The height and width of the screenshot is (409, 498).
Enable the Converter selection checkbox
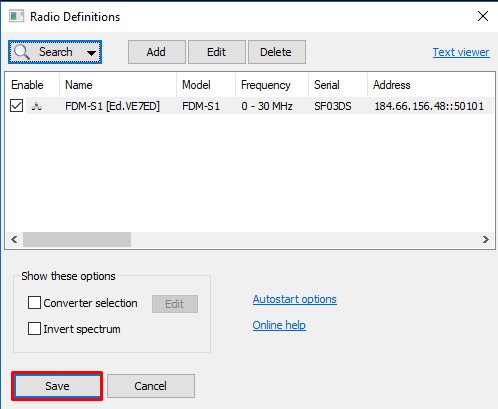point(34,303)
